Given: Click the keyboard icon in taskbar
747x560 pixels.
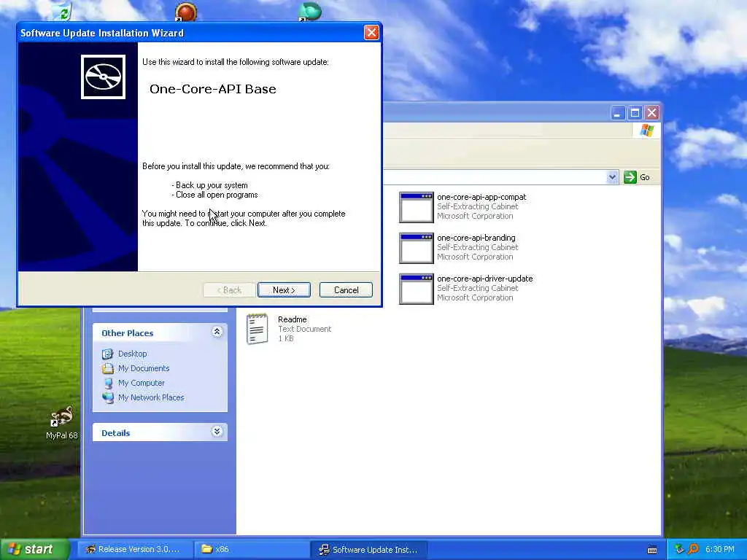Looking at the screenshot, I should point(652,550).
